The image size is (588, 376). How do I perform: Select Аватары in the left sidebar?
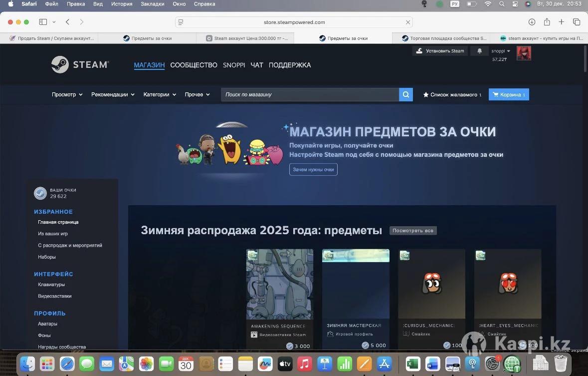[47, 324]
